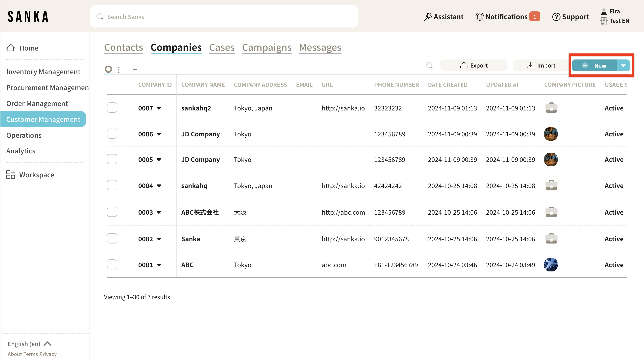This screenshot has height=362, width=644.
Task: Check the checkbox for company 0007
Action: [112, 108]
